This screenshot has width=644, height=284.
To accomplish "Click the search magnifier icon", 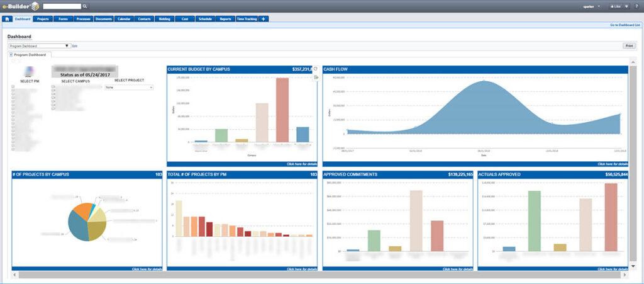I will pos(86,6).
